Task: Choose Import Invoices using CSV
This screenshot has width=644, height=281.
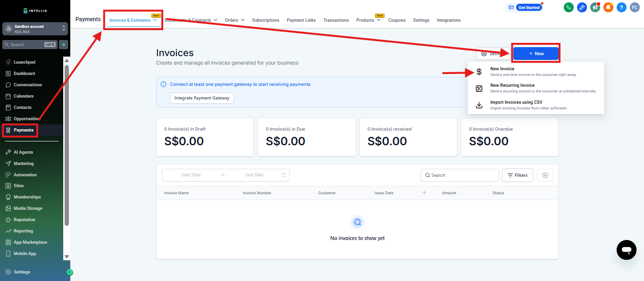Action: click(x=516, y=102)
